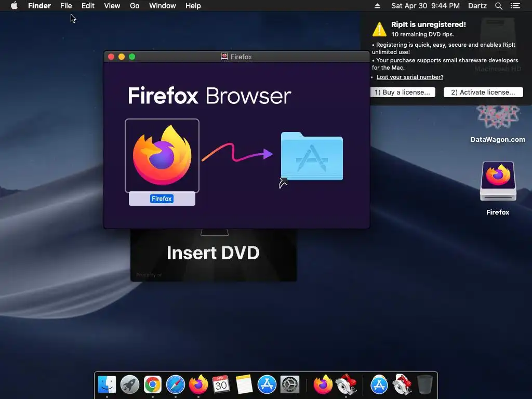
Task: Click the "Insert DVD" text in RipIt window
Action: click(213, 253)
